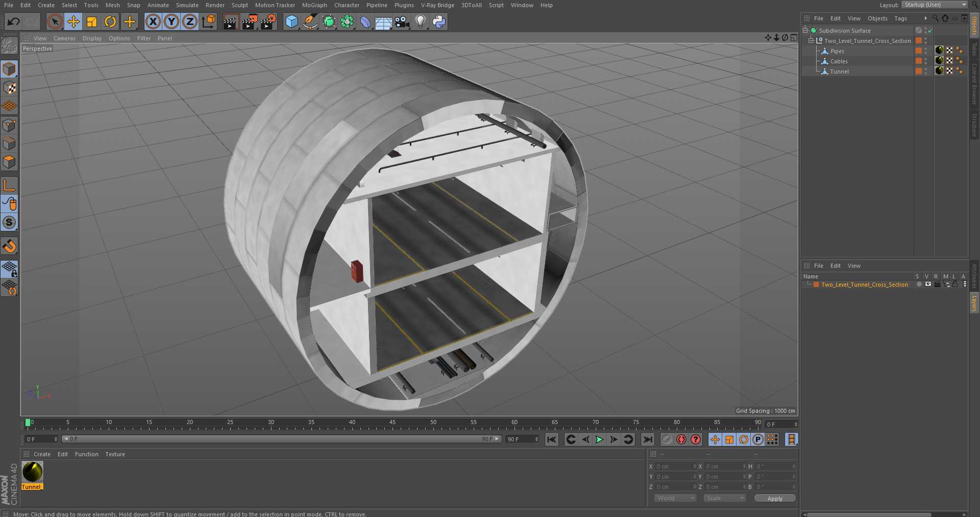Image resolution: width=980 pixels, height=517 pixels.
Task: Open the Simulate menu
Action: coord(187,5)
